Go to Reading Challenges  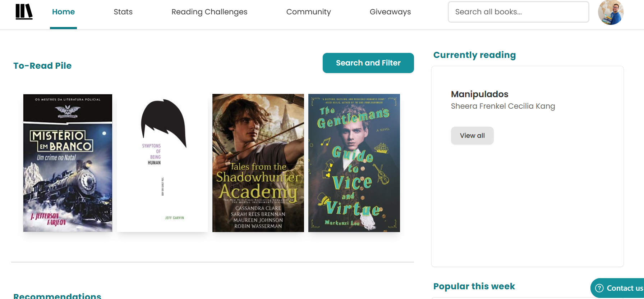pos(209,12)
